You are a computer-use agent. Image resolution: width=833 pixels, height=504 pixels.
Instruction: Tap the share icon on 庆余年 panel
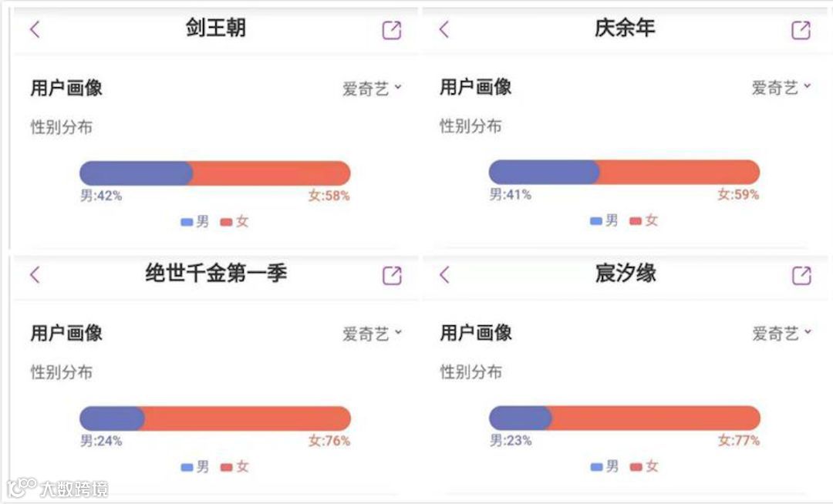point(802,29)
